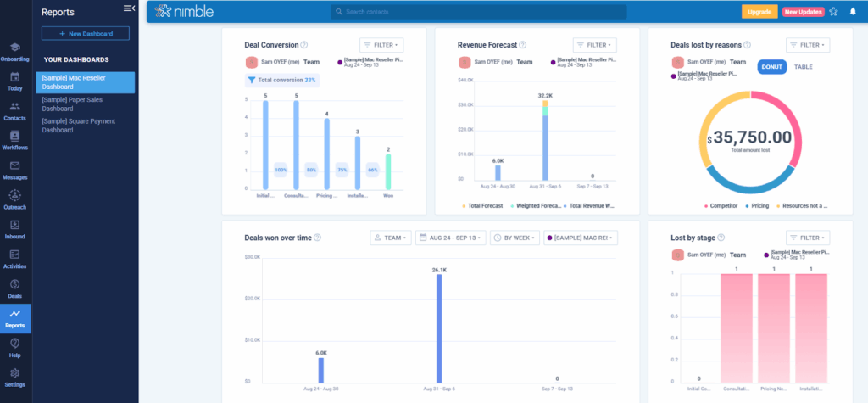Select the Donut view toggle
This screenshot has width=868, height=403.
tap(771, 67)
